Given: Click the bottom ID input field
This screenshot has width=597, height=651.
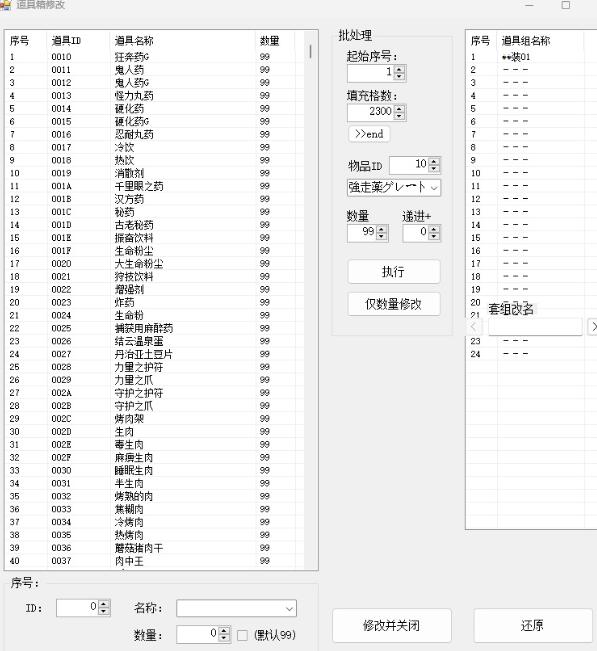Looking at the screenshot, I should [x=78, y=608].
